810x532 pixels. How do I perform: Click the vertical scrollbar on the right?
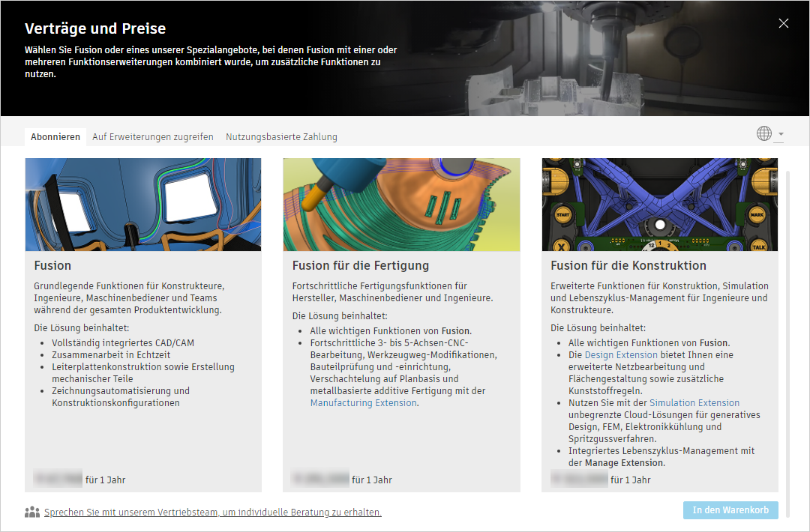(787, 343)
